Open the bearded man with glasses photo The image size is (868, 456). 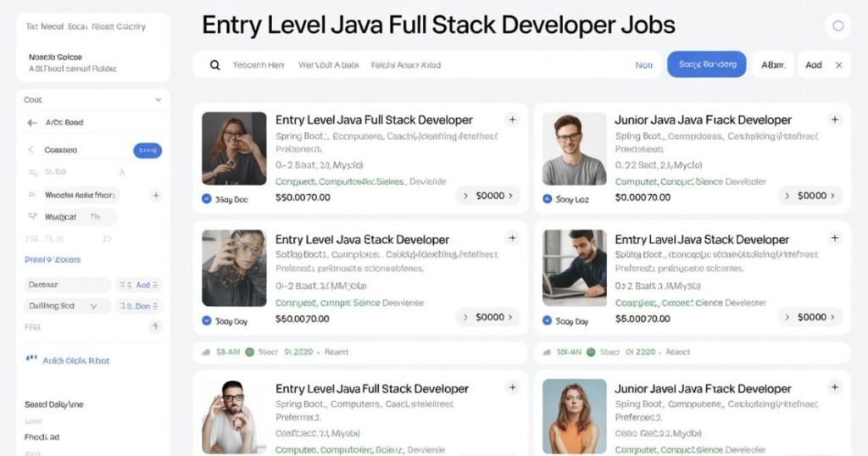pyautogui.click(x=234, y=416)
